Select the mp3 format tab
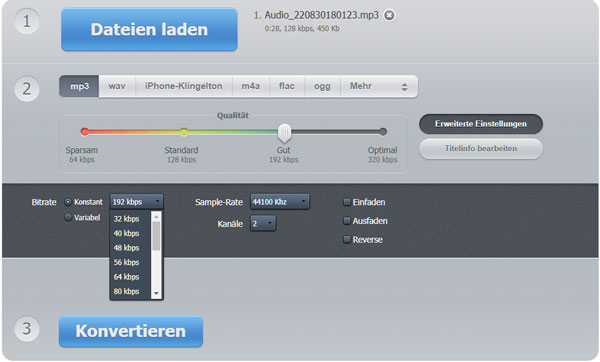600x362 pixels. [79, 86]
